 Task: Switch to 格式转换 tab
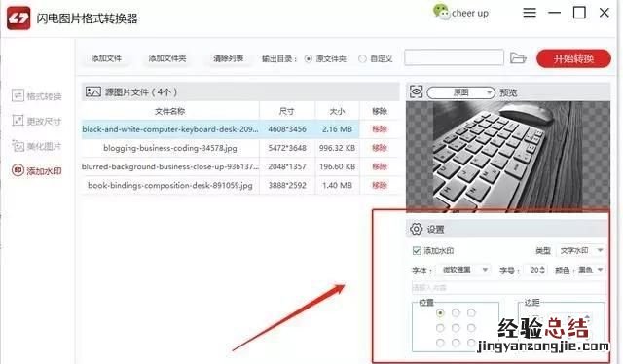point(37,96)
